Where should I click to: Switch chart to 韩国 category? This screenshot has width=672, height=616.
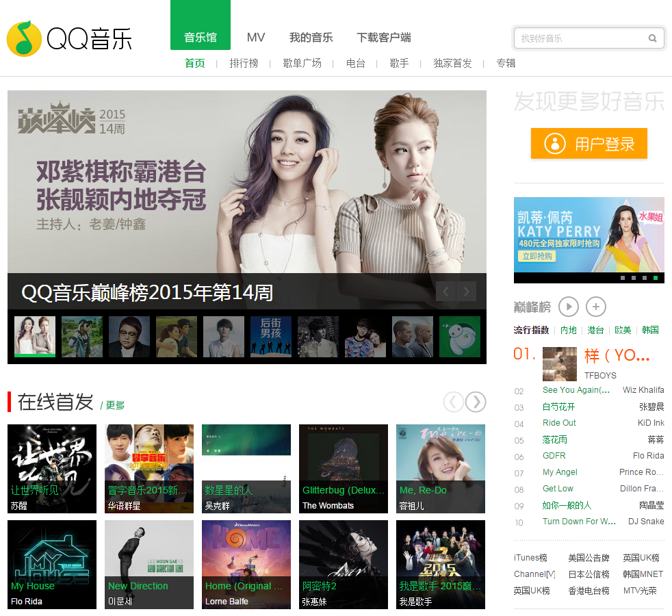[650, 330]
